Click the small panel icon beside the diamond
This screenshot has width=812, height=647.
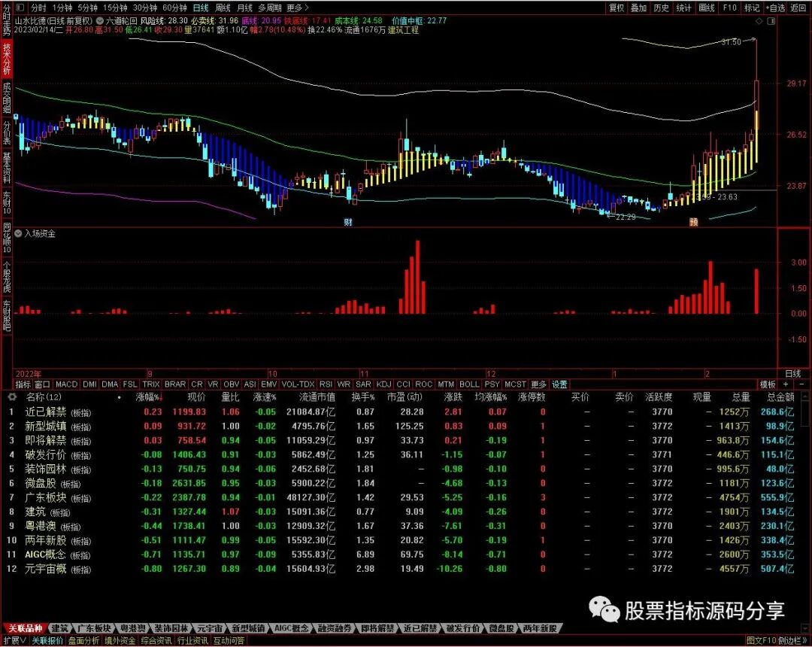[x=771, y=21]
